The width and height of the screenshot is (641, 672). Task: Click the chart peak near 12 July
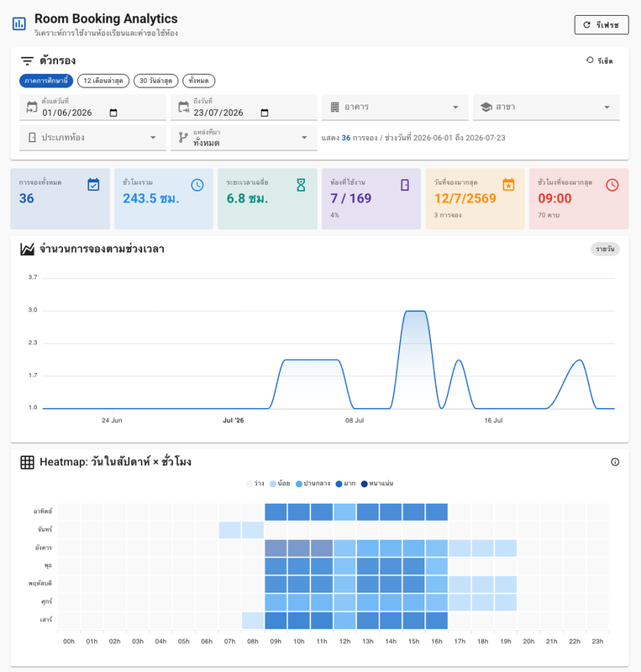click(x=415, y=311)
